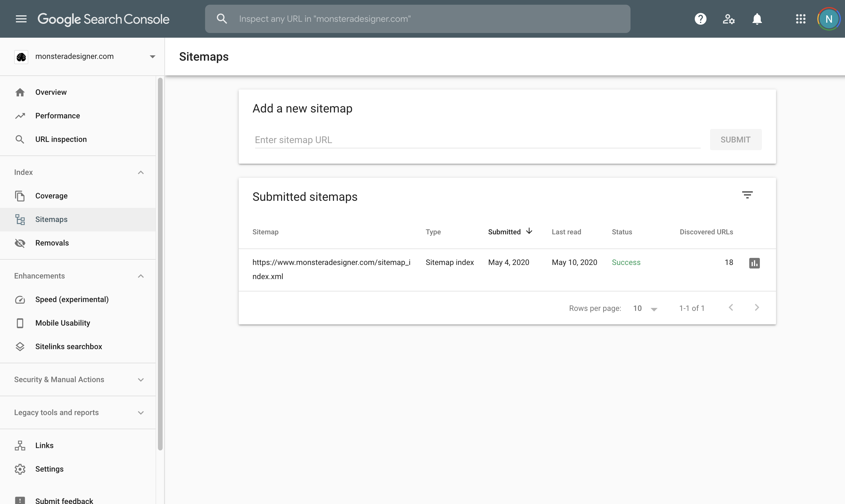Click the May 10, 2020 last read date
The width and height of the screenshot is (845, 504).
(x=574, y=263)
